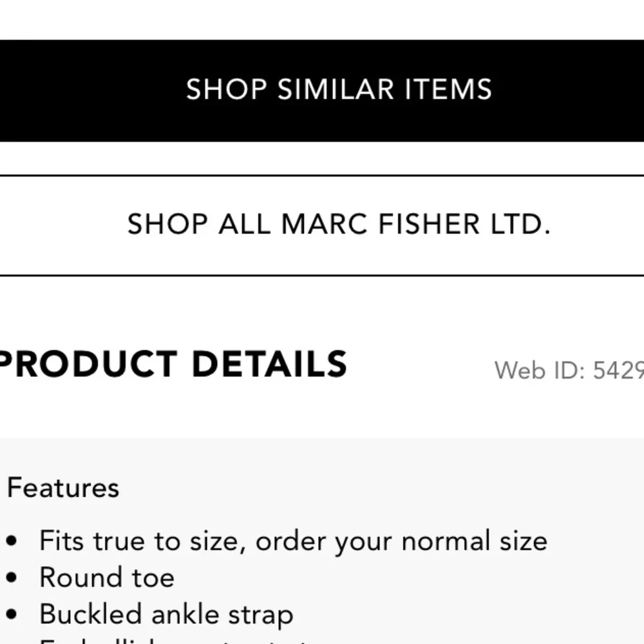Click the Features heading
This screenshot has width=644, height=644.
coord(62,488)
